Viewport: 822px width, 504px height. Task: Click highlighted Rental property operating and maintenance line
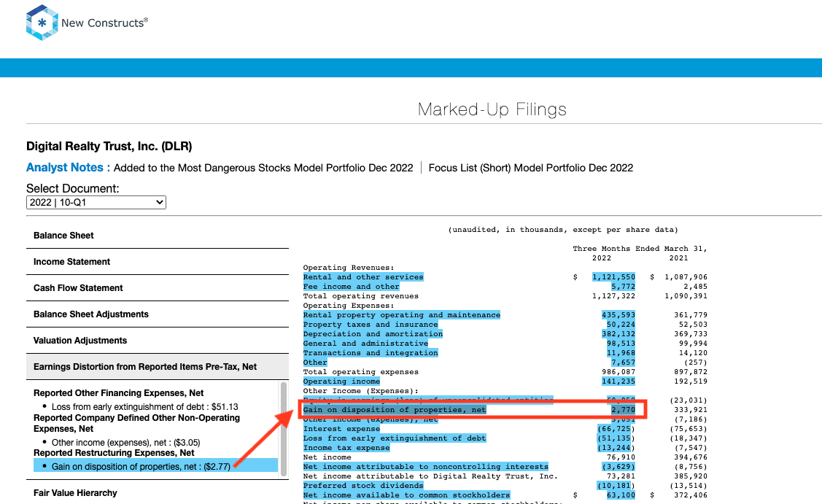pos(401,314)
